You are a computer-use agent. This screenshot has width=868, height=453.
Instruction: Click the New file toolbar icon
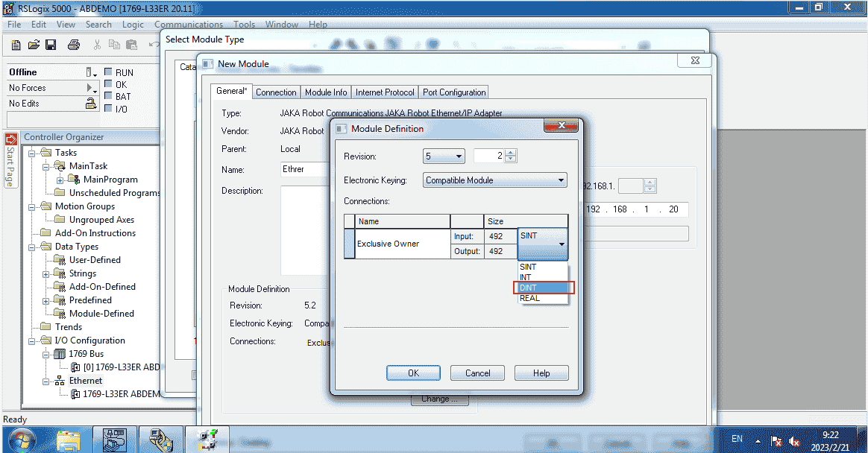pos(16,45)
